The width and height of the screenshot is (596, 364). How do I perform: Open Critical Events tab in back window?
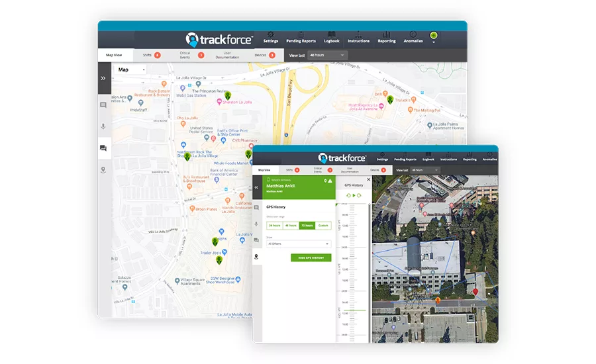[x=192, y=55]
